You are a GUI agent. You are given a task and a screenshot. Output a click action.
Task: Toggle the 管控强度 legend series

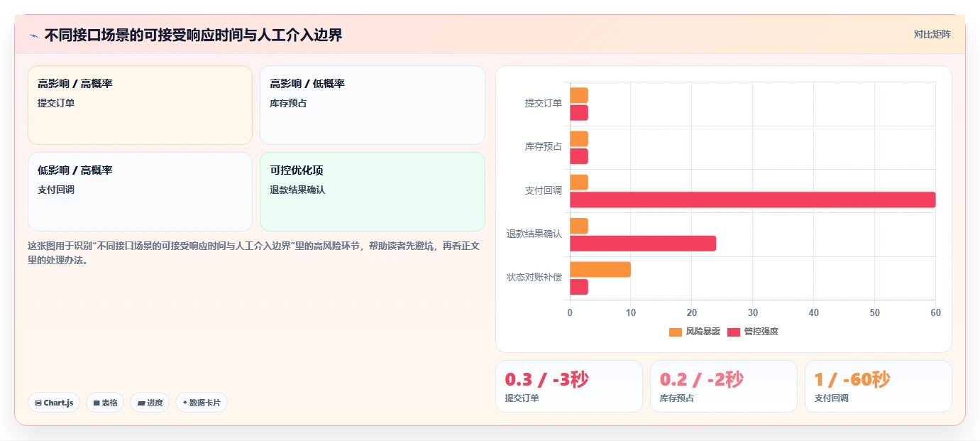click(753, 332)
